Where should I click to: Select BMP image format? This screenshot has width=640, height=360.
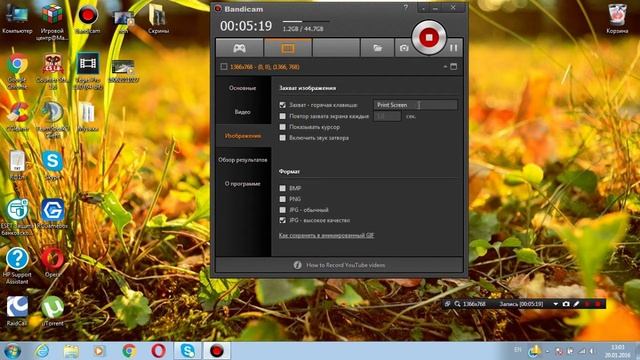[282, 188]
